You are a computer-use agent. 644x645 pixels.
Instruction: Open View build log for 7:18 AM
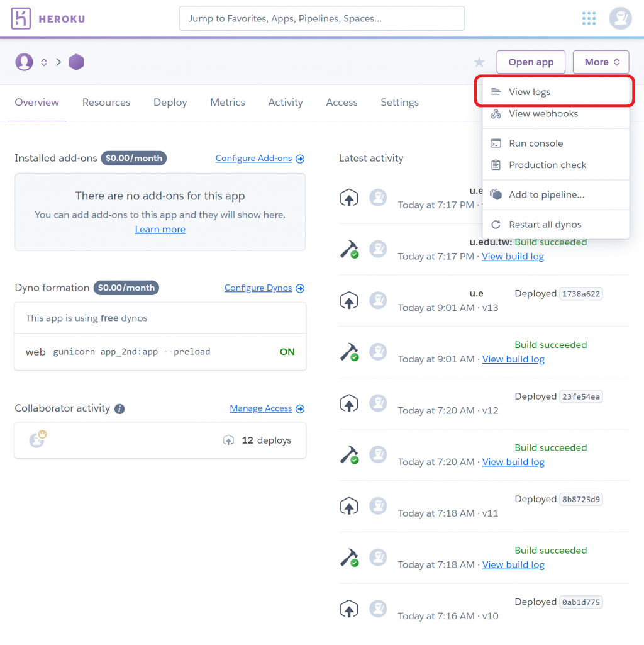[x=513, y=565]
